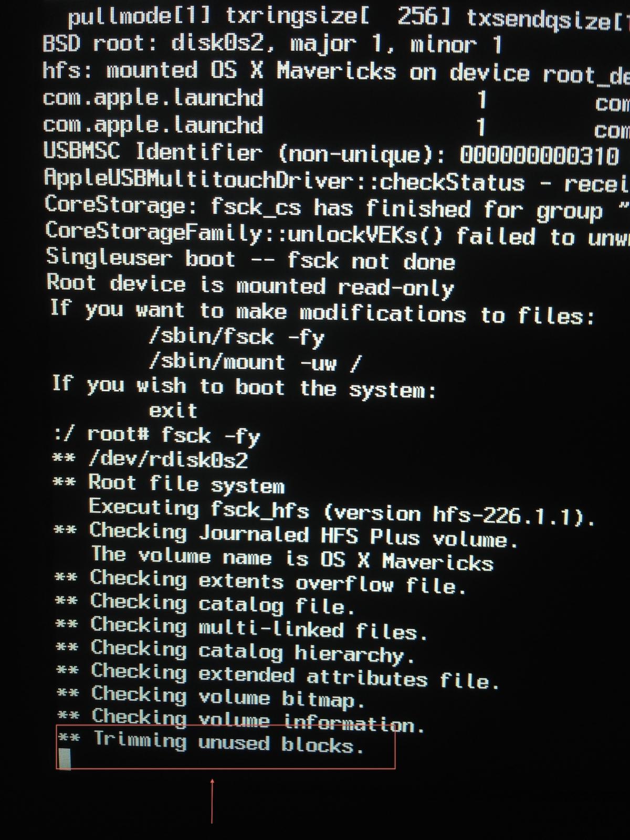Viewport: 630px width, 840px height.
Task: Click 'Trimming unused blocks' line
Action: (211, 742)
